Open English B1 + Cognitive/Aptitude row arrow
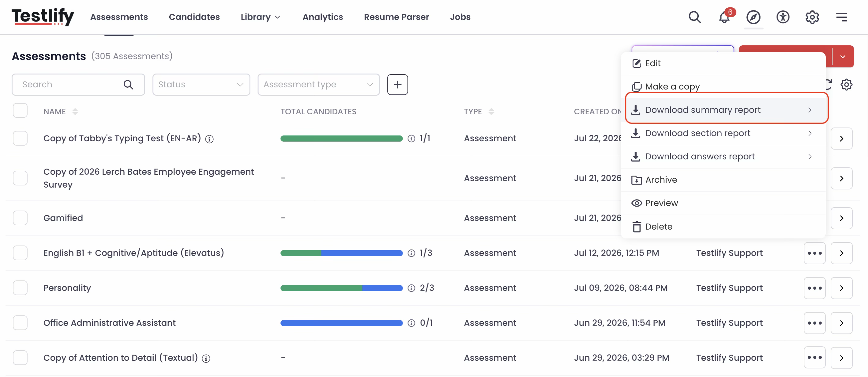Image resolution: width=868 pixels, height=377 pixels. click(x=841, y=253)
